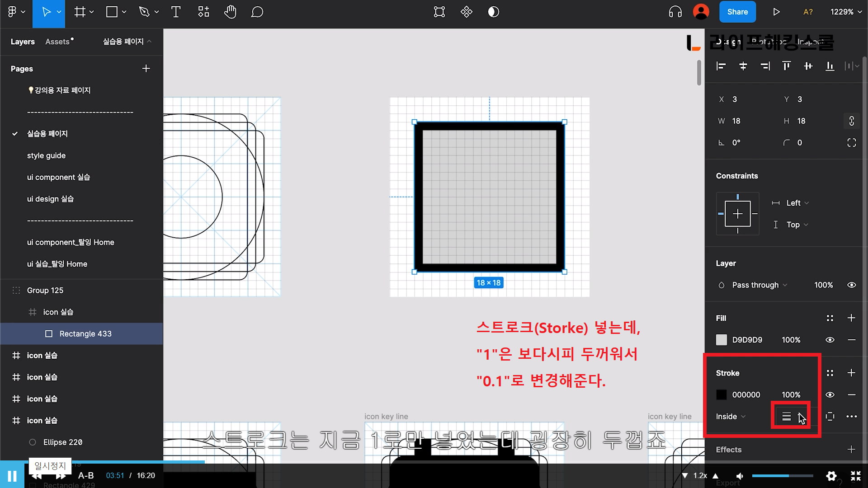Toggle Fill D9D9D9 visibility eye

[830, 340]
